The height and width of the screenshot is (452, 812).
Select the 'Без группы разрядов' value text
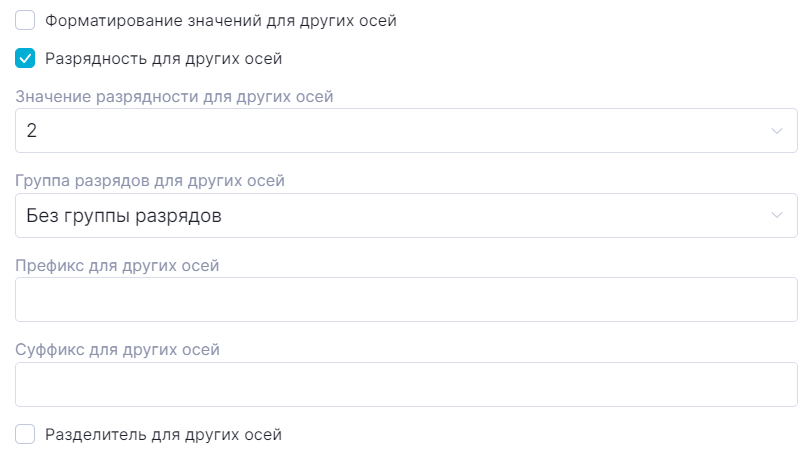[124, 215]
